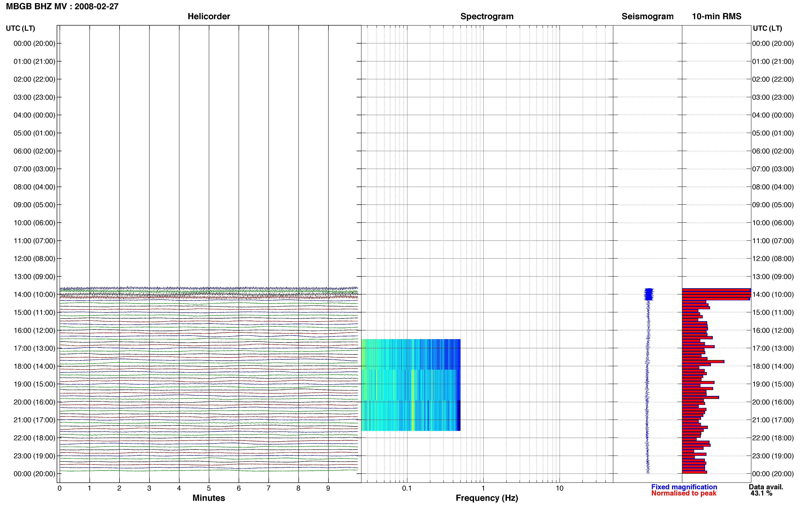Screen dimensions: 812x508
Task: Click the title 'MBGB BHZ MV : 2008-02-27'
Action: pyautogui.click(x=62, y=6)
